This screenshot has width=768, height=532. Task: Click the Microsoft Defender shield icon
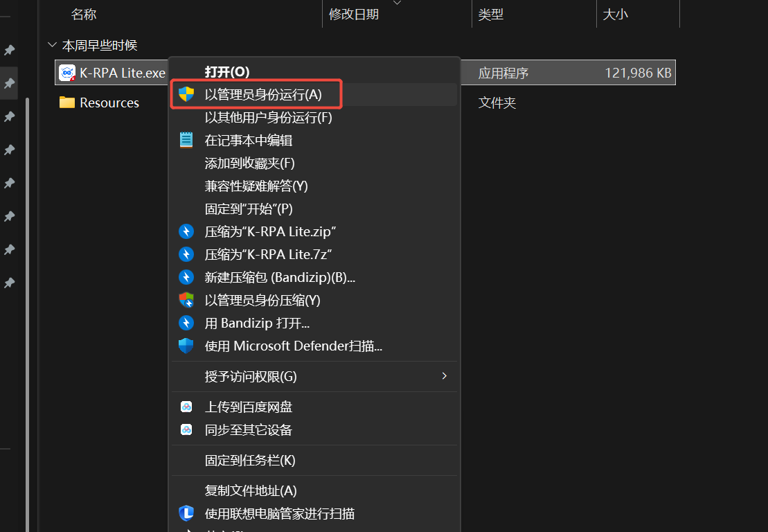click(186, 346)
